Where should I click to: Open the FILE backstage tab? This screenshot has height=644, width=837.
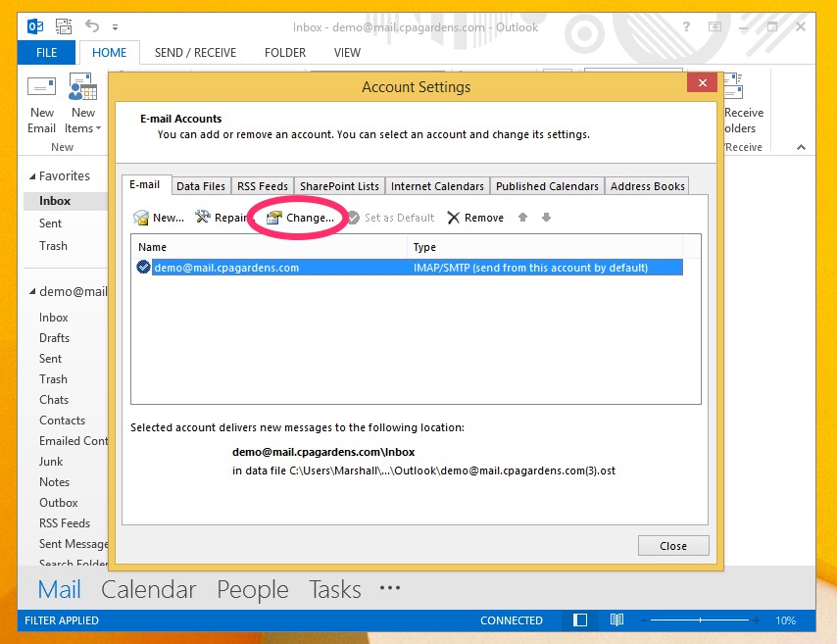(x=46, y=52)
